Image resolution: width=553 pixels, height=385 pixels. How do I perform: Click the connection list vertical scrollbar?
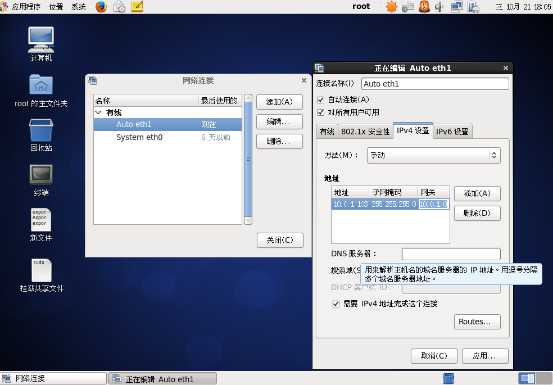pos(248,159)
